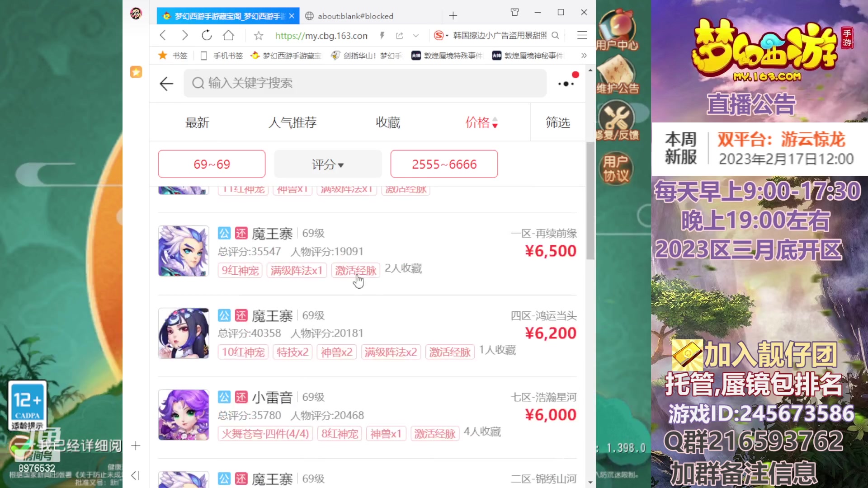Open the 小雷音 character avatar
This screenshot has width=868, height=488.
pos(184,415)
